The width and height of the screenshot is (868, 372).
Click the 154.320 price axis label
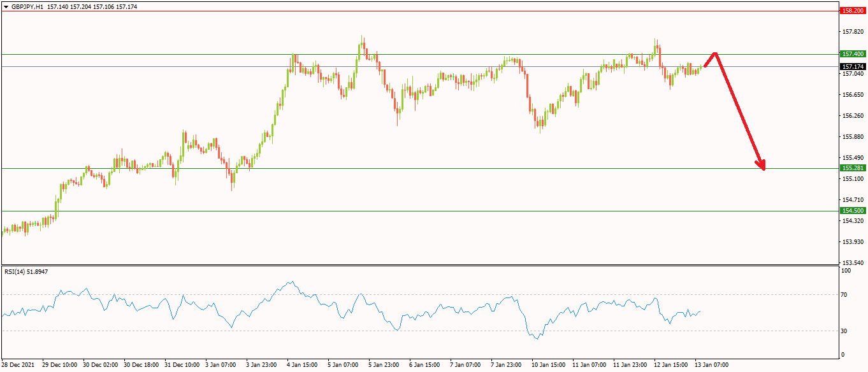[852, 221]
